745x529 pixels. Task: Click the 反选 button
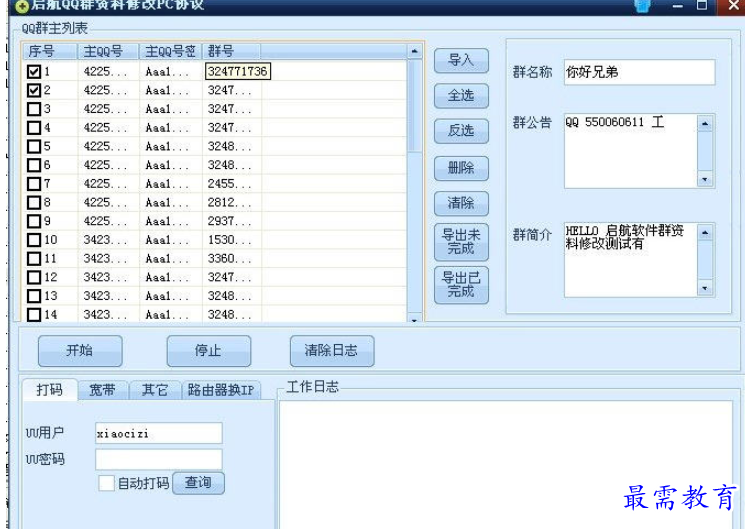[461, 131]
